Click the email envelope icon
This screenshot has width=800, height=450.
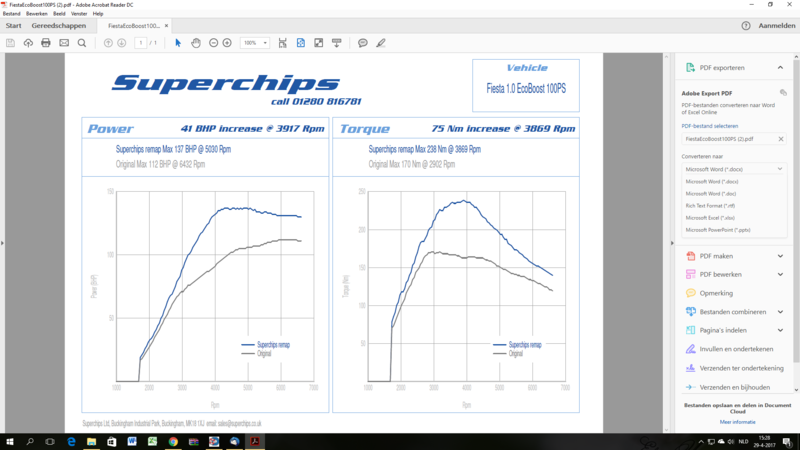[64, 43]
